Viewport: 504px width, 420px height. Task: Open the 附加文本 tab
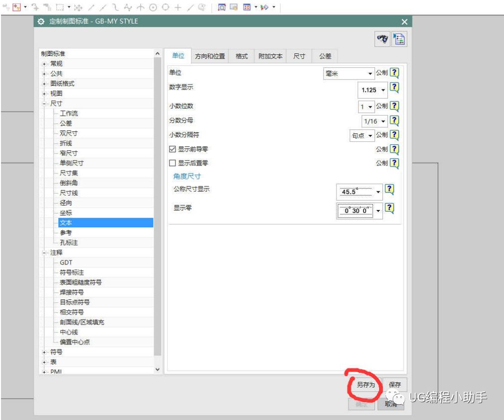click(270, 56)
